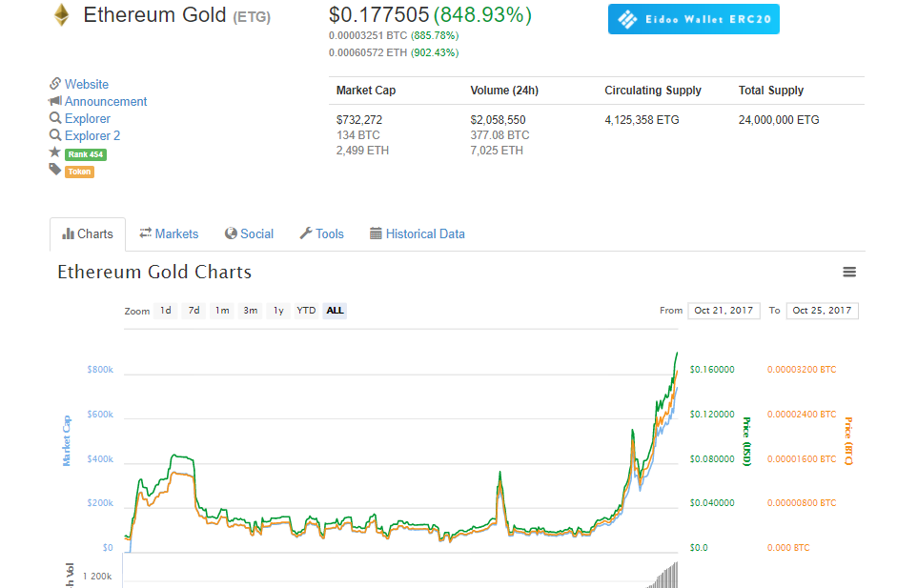Click the megaphone icon beside Announcement
Image resolution: width=897 pixels, height=588 pixels.
[x=55, y=101]
